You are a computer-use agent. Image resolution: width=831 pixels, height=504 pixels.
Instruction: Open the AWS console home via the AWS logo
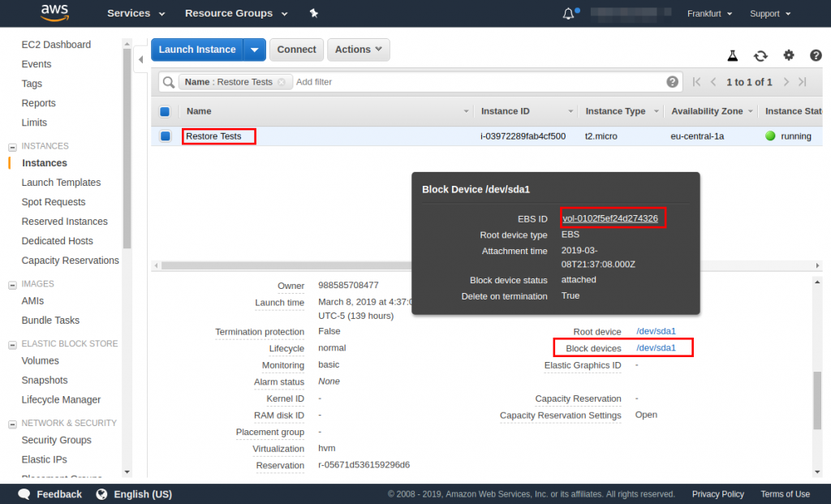[x=54, y=13]
